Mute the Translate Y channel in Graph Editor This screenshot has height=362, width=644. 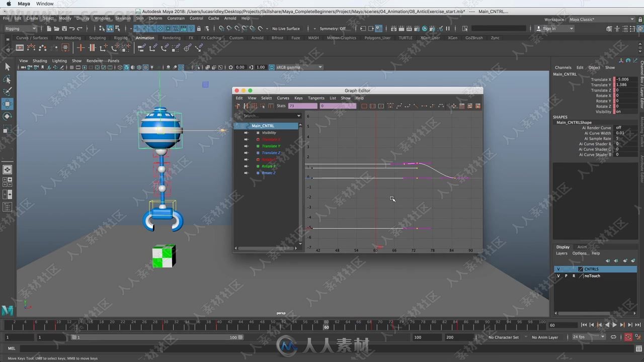(x=246, y=146)
